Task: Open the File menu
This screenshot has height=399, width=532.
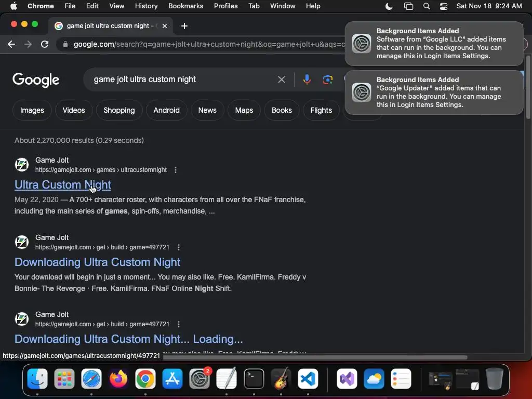Action: coord(70,6)
